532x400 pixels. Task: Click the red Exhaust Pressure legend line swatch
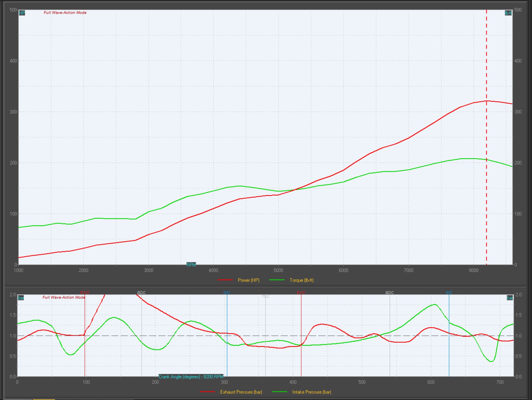(207, 392)
